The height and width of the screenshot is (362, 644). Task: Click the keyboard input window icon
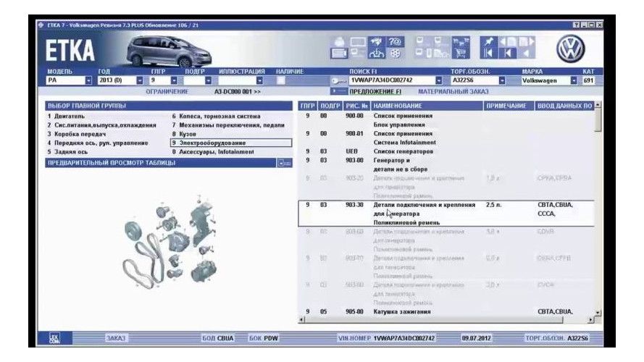click(x=339, y=54)
